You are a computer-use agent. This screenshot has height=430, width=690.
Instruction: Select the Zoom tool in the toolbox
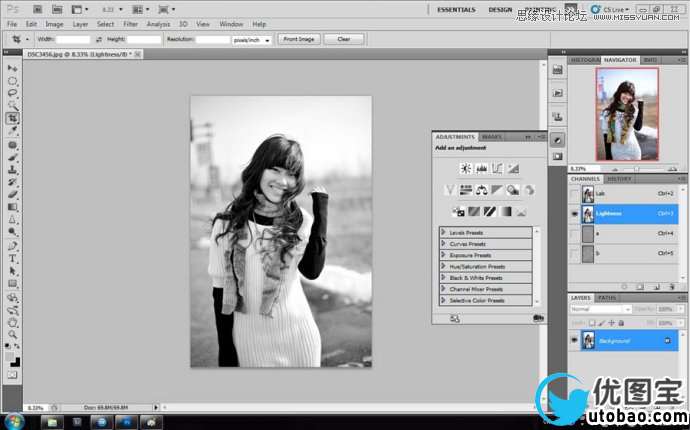pos(12,335)
